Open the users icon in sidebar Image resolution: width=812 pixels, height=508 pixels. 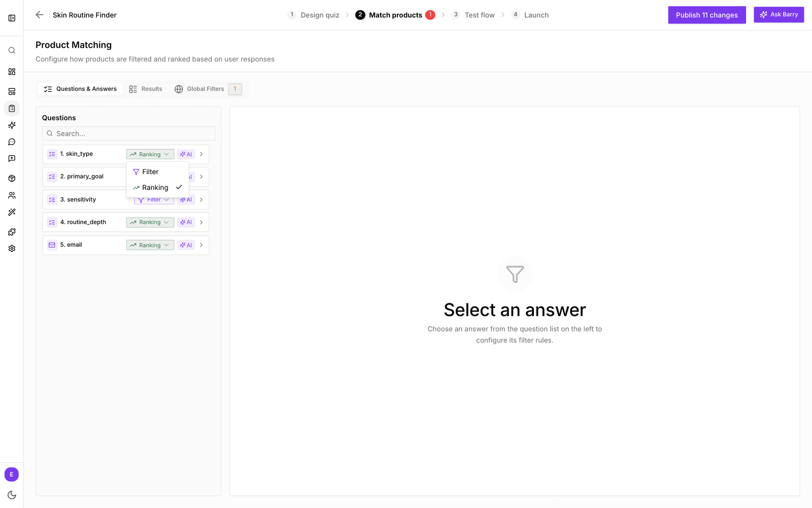(x=12, y=195)
